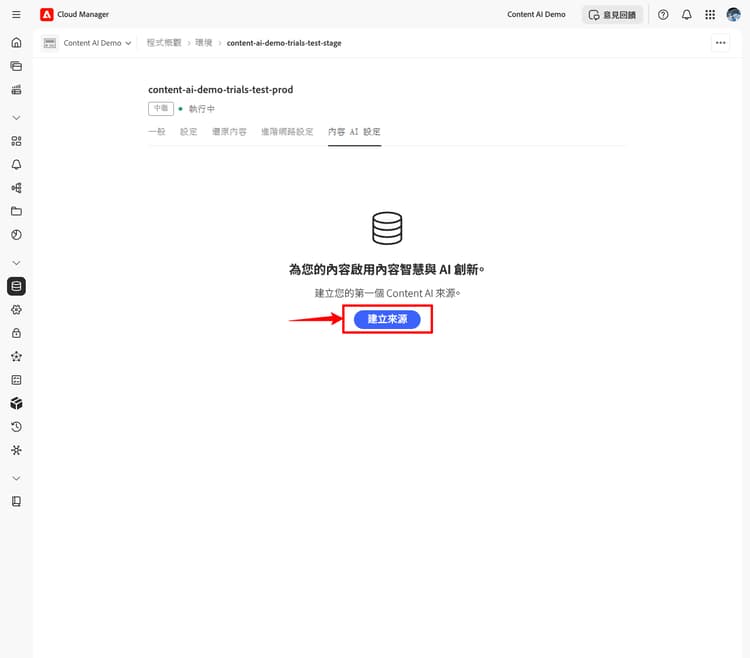Viewport: 750px width, 658px height.
Task: Click the large database illustration
Action: 387,228
